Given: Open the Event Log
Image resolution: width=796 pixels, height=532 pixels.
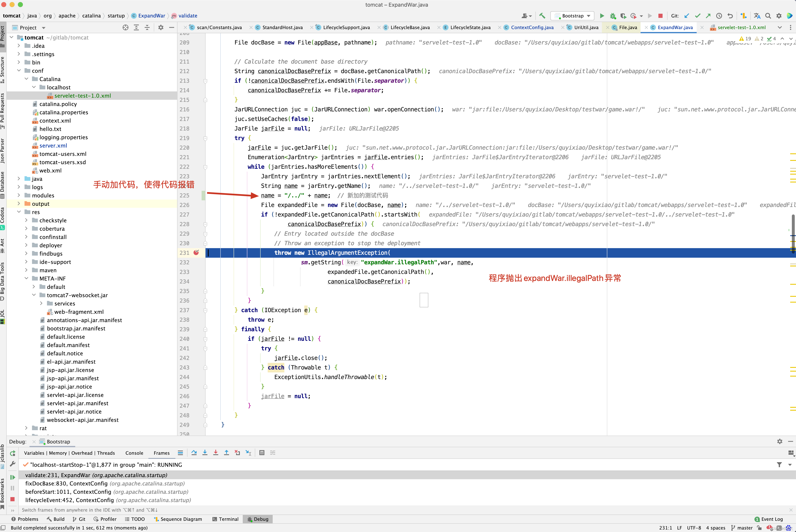Looking at the screenshot, I should (769, 519).
